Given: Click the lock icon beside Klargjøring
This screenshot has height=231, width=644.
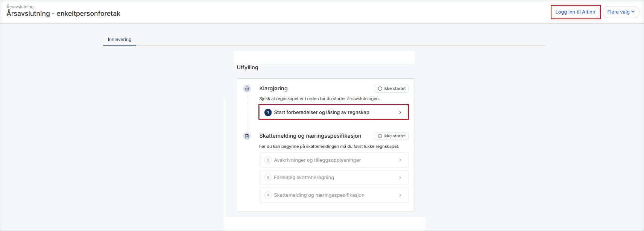Looking at the screenshot, I should [x=247, y=88].
